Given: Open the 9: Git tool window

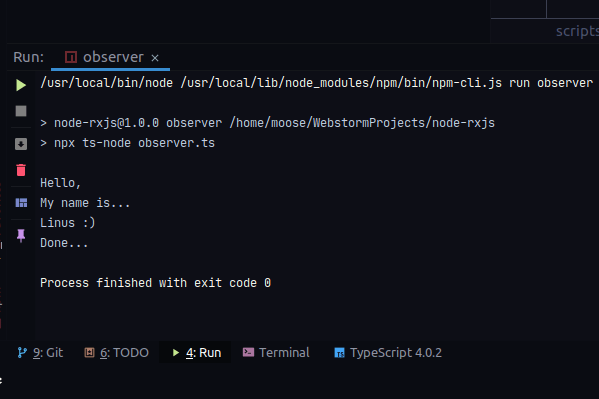Looking at the screenshot, I should [40, 352].
